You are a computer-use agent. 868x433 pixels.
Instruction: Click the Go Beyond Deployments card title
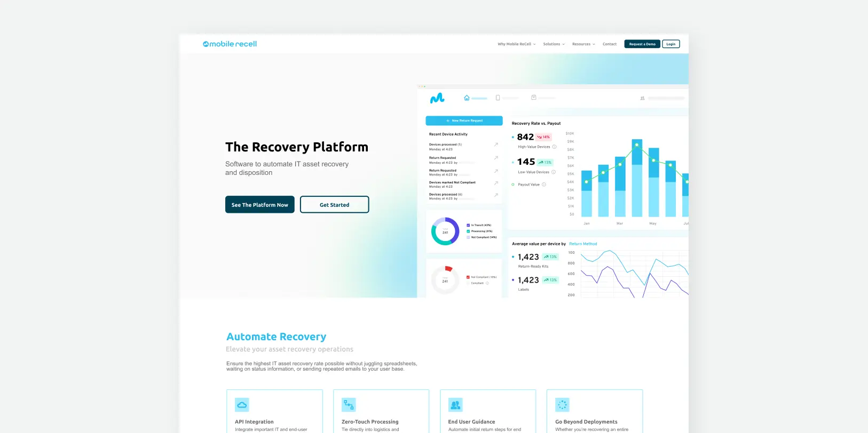coord(586,422)
